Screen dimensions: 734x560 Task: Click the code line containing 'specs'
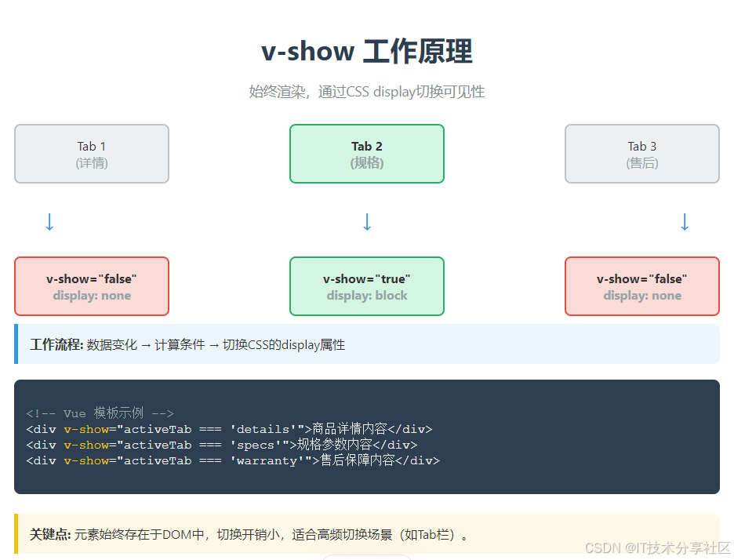coord(222,445)
